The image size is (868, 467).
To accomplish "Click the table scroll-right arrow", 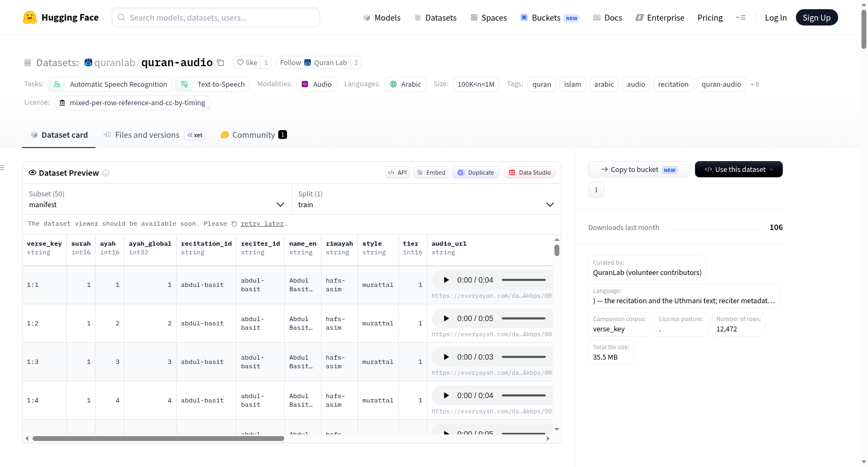I will [548, 438].
